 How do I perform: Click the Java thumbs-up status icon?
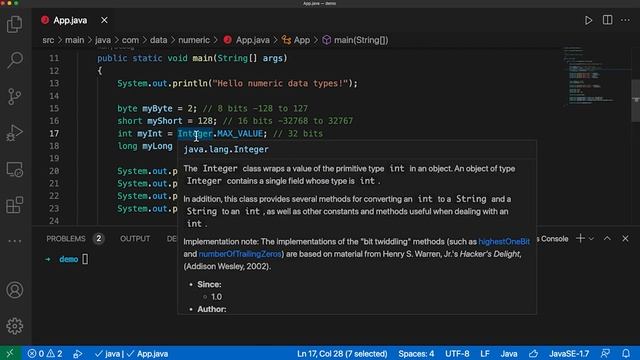click(x=533, y=353)
